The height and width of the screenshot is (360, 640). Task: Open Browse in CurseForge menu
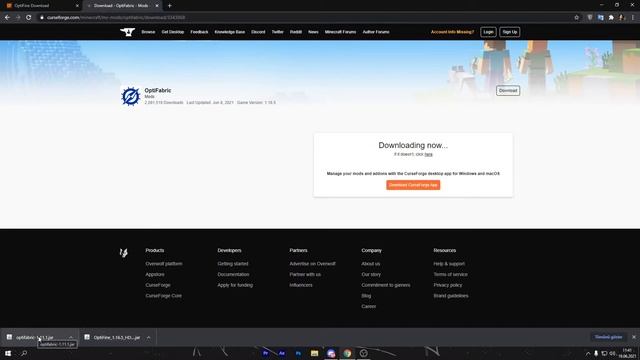pyautogui.click(x=148, y=32)
